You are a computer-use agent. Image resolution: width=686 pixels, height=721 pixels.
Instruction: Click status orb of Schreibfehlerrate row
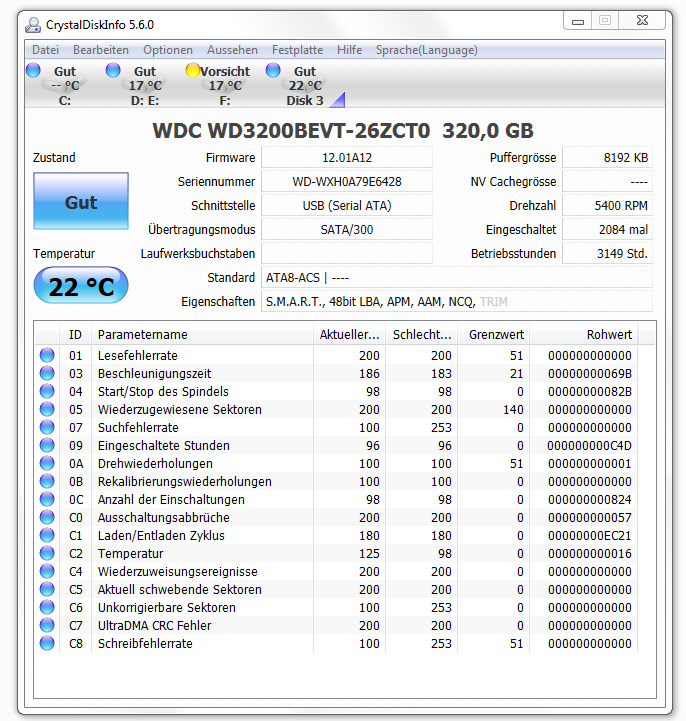coord(47,643)
